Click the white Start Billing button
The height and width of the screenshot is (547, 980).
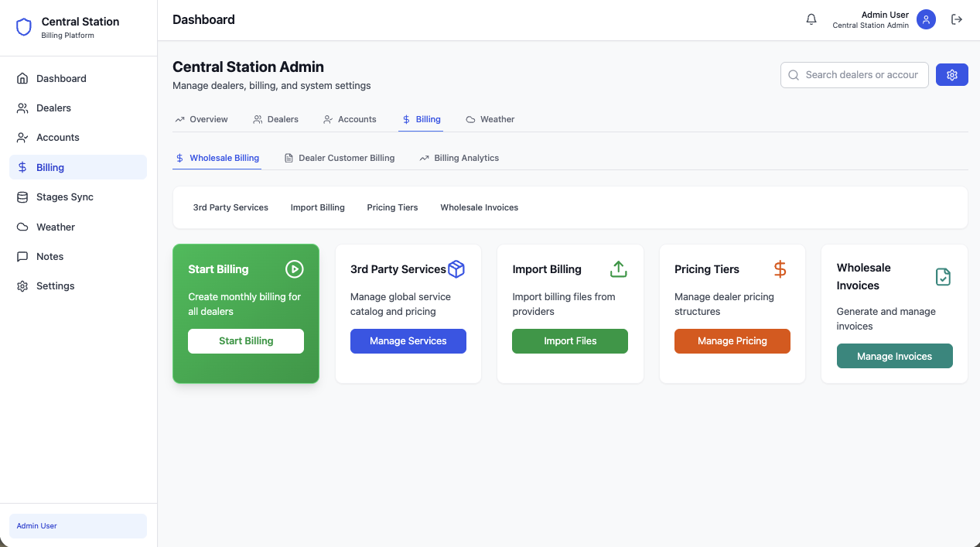click(246, 341)
